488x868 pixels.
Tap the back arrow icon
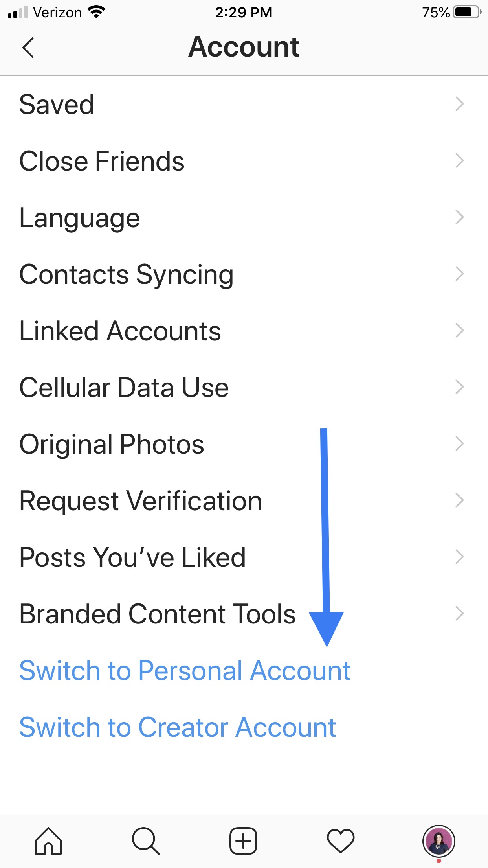28,48
